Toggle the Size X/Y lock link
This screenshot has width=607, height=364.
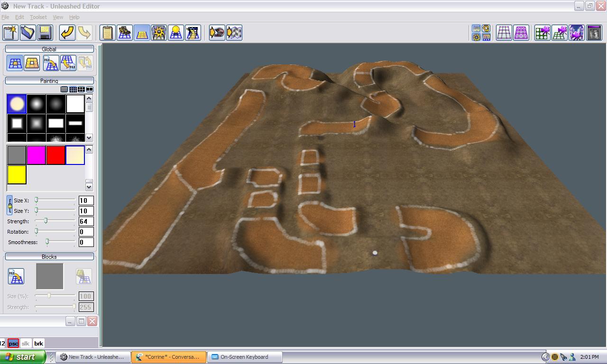tap(9, 205)
